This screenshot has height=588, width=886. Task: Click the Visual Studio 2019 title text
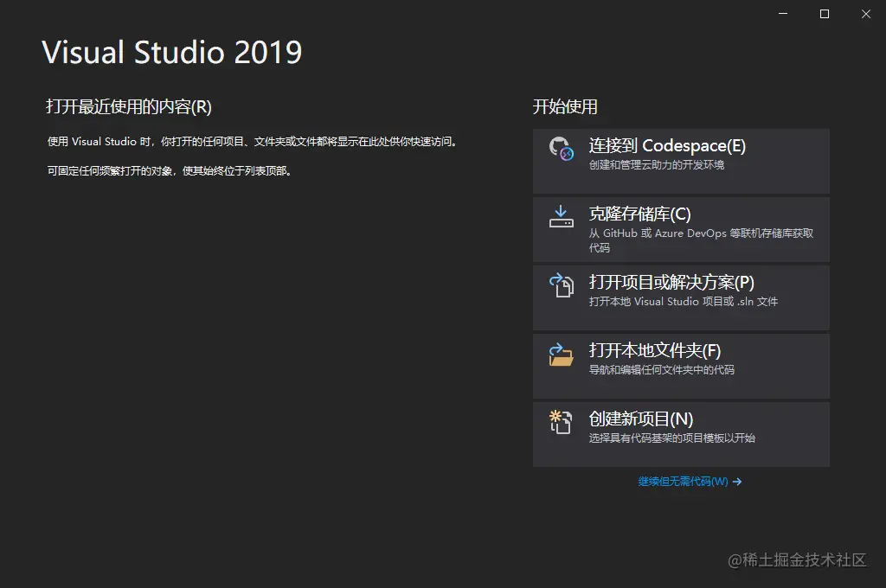tap(172, 52)
